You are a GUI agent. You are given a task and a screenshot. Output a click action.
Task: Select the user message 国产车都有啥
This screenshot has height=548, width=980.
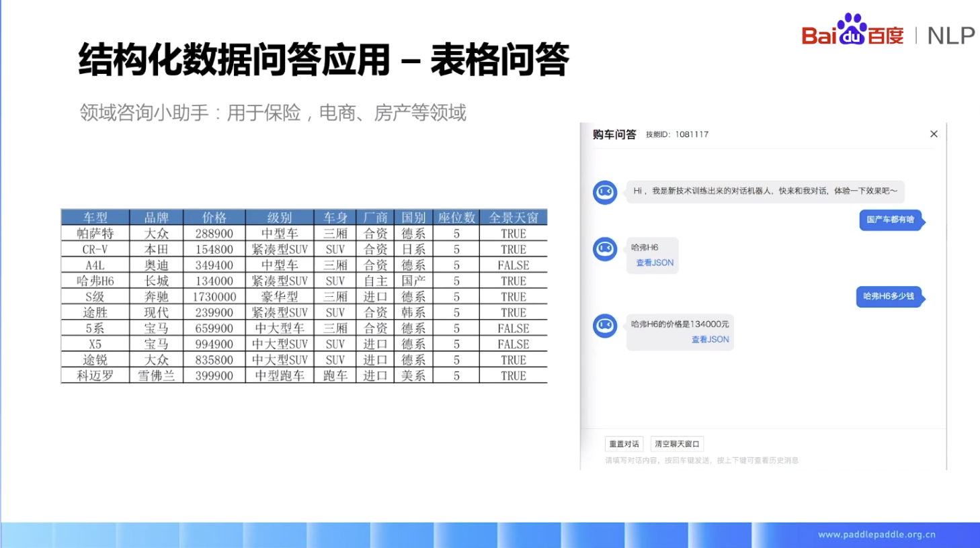click(x=891, y=220)
